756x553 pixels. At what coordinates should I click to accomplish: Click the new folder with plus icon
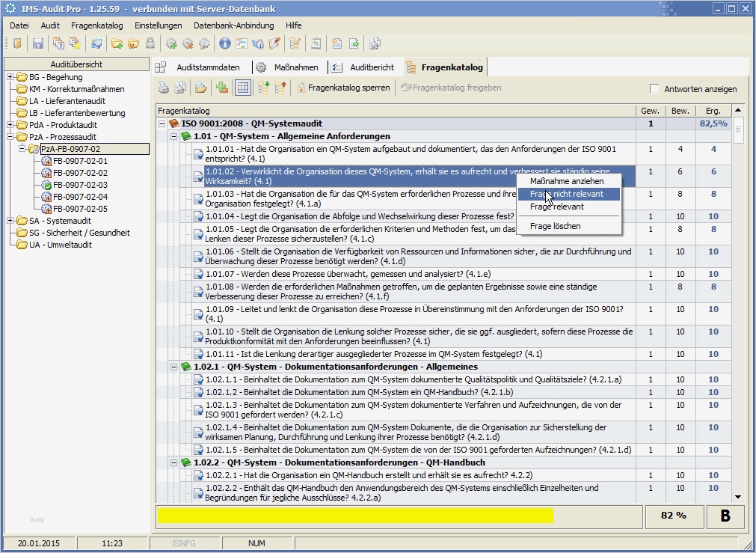click(117, 43)
